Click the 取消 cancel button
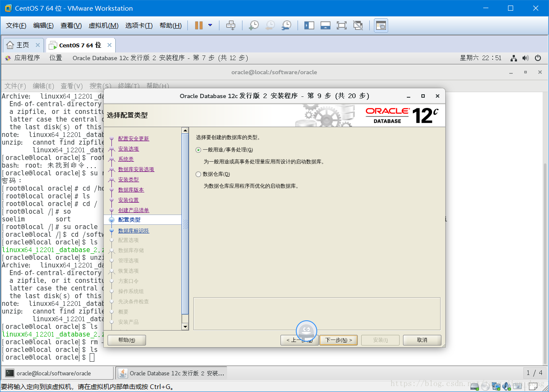 (x=422, y=340)
